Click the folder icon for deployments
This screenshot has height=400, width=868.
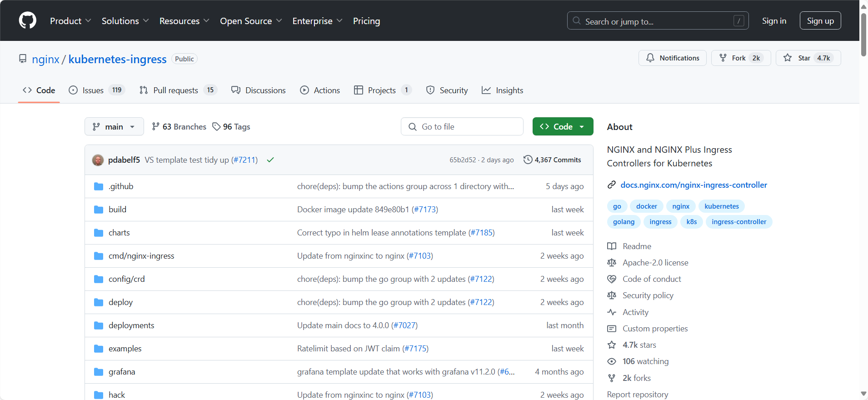pos(99,325)
